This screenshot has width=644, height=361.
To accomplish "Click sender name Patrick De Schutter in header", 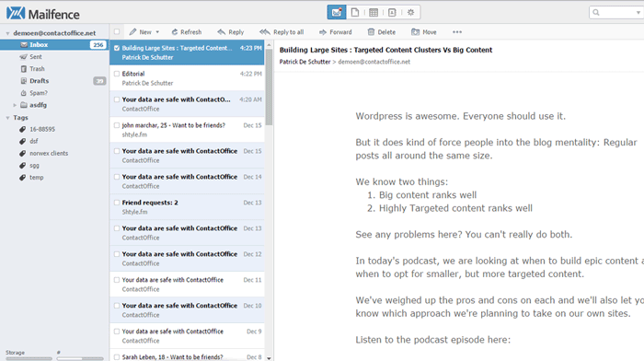I will click(x=305, y=62).
